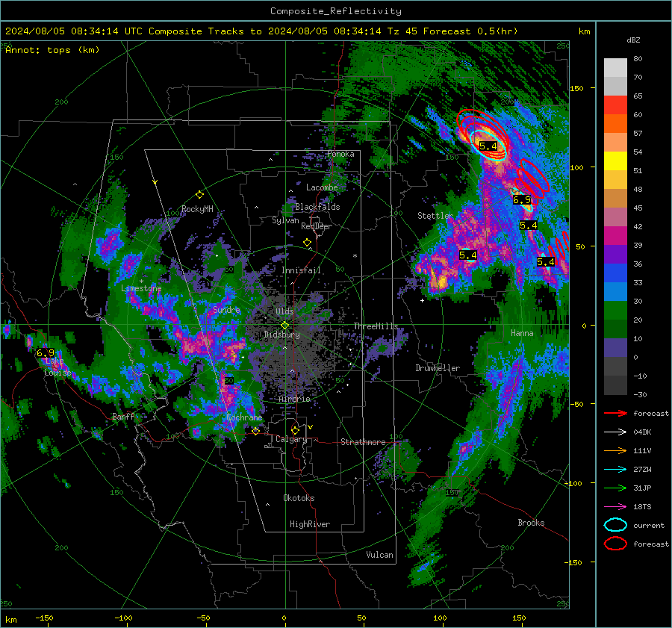Select green swatch between 30 and 20 dBZ
Viewport: 672px width, 628px height.
pyautogui.click(x=615, y=311)
